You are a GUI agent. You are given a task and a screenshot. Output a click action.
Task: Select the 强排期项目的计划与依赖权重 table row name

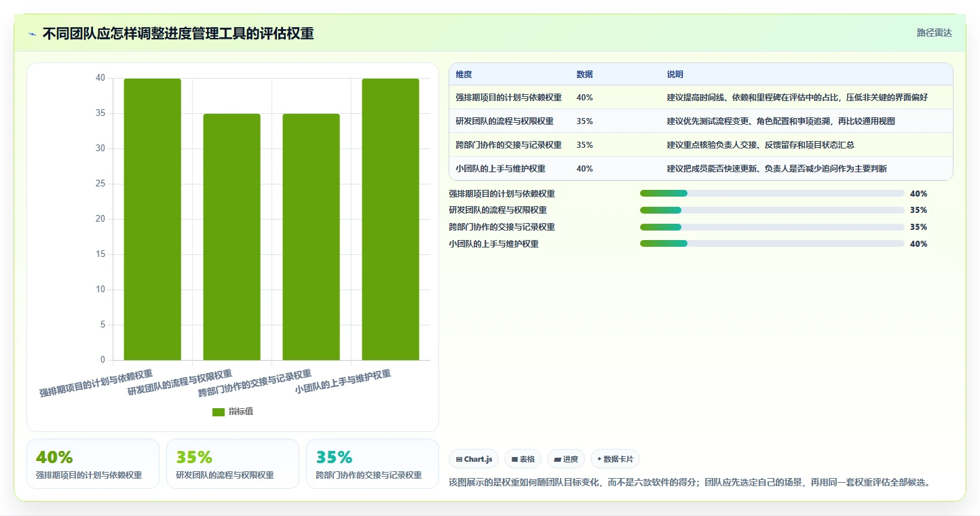(x=509, y=97)
